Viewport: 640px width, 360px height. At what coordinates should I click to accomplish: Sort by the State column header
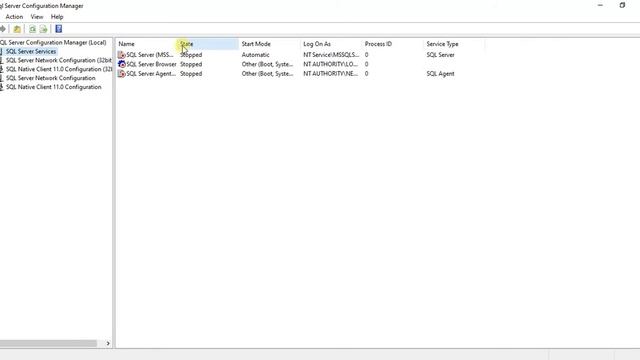click(x=208, y=44)
